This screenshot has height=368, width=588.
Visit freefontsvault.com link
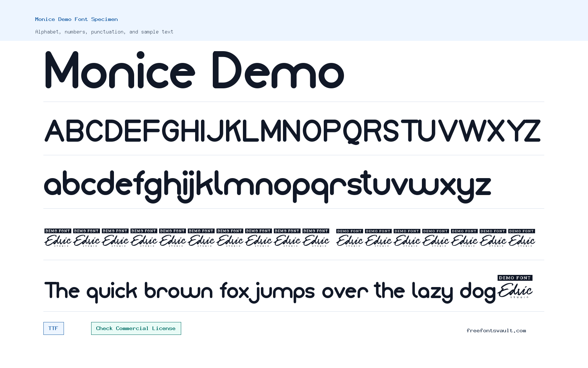[496, 330]
